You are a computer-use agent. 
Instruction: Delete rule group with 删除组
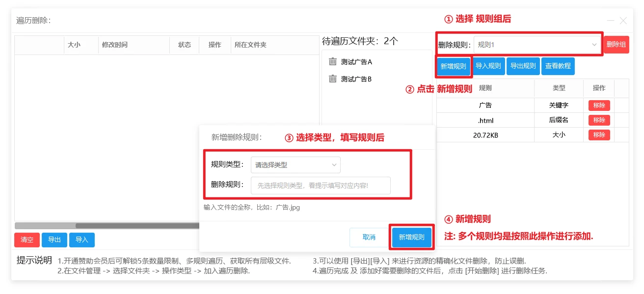point(616,45)
